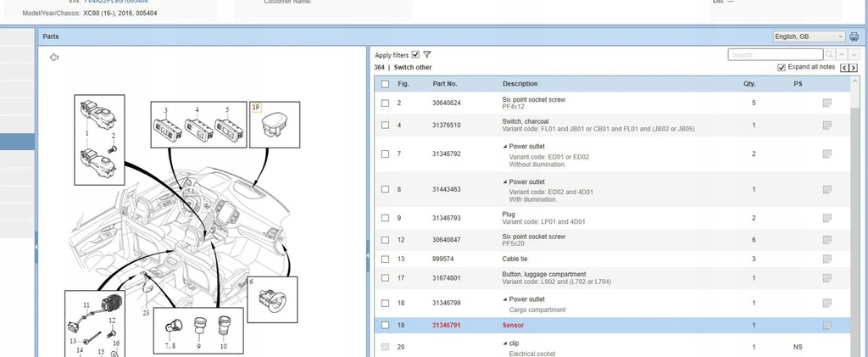
Task: Go to previous illustration page arrow
Action: point(844,68)
